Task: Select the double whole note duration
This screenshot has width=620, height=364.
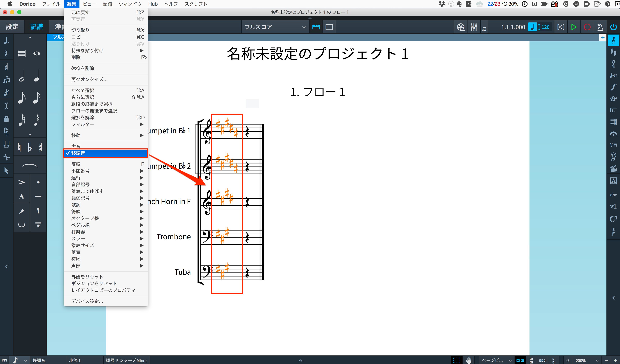Action: 22,53
